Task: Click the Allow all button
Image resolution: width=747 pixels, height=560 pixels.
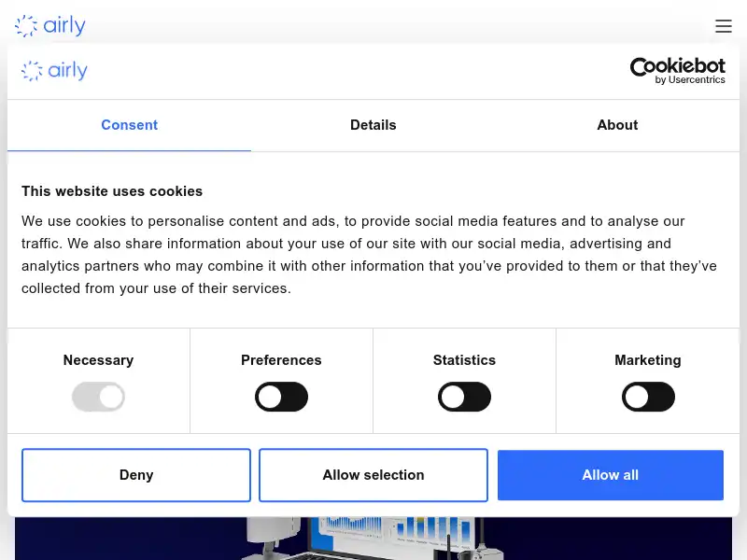Action: click(610, 475)
